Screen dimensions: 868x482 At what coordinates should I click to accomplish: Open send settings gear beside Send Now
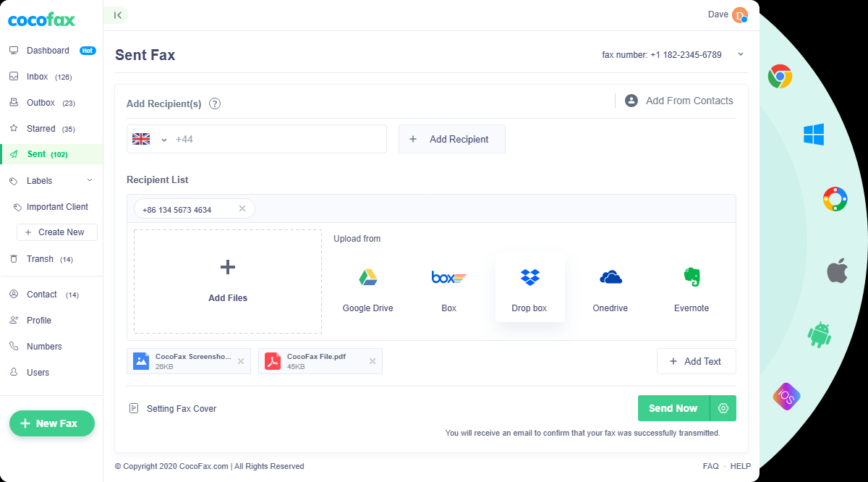point(723,408)
